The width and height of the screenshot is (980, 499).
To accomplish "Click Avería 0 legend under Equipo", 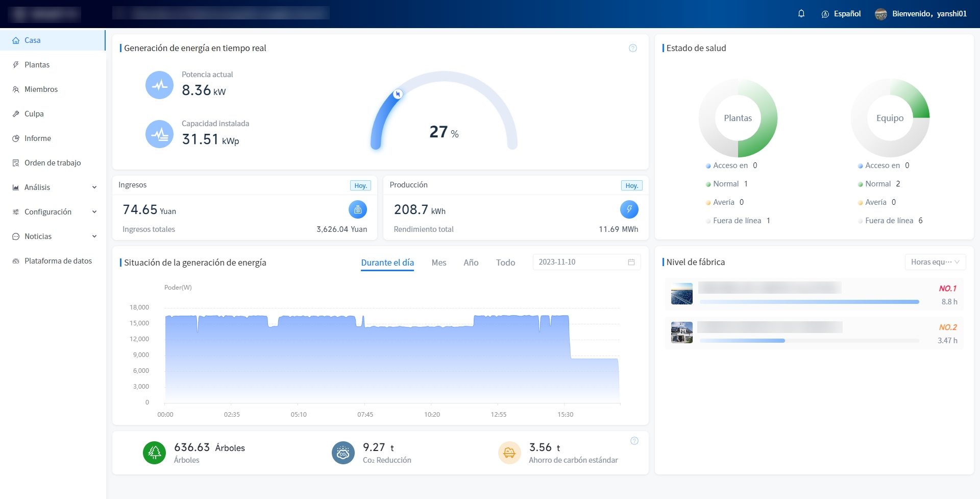I will pos(877,202).
